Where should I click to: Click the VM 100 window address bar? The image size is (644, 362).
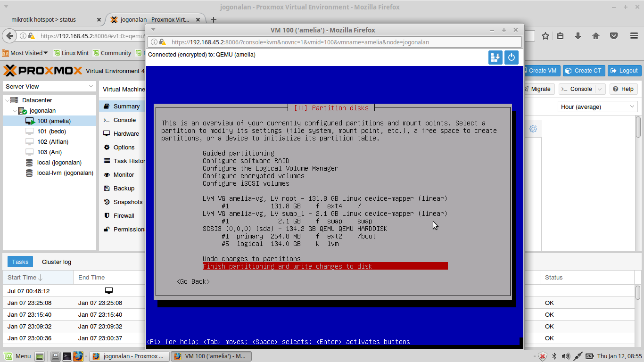click(x=335, y=42)
